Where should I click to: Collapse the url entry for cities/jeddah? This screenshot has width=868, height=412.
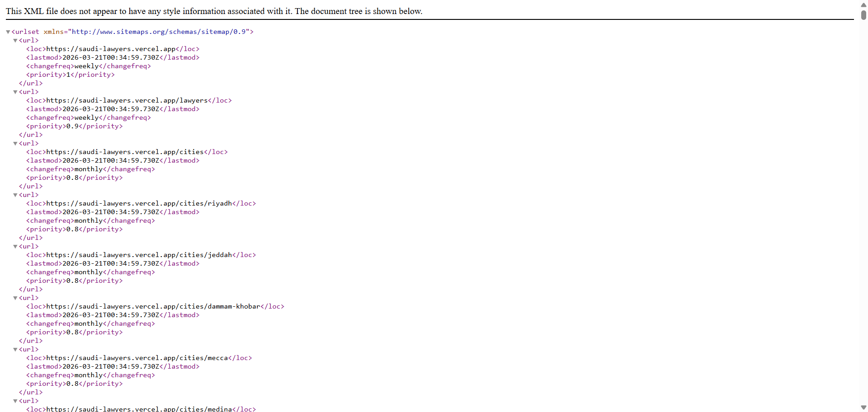15,247
